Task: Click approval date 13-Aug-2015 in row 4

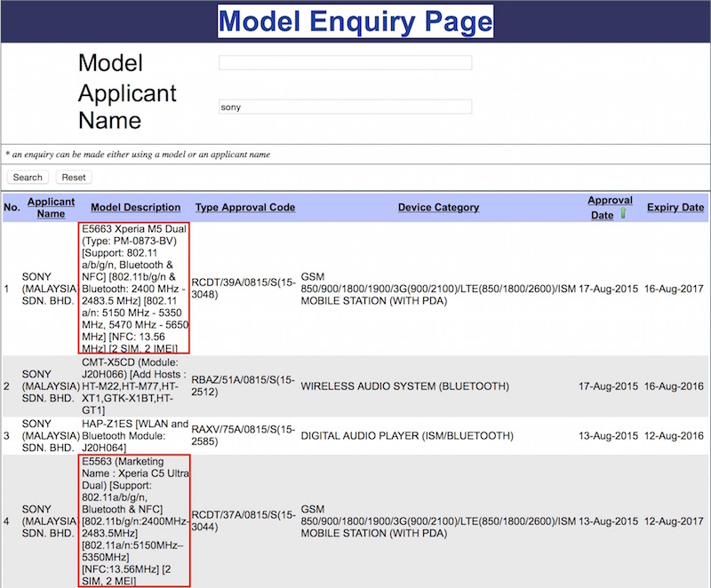Action: [x=608, y=521]
